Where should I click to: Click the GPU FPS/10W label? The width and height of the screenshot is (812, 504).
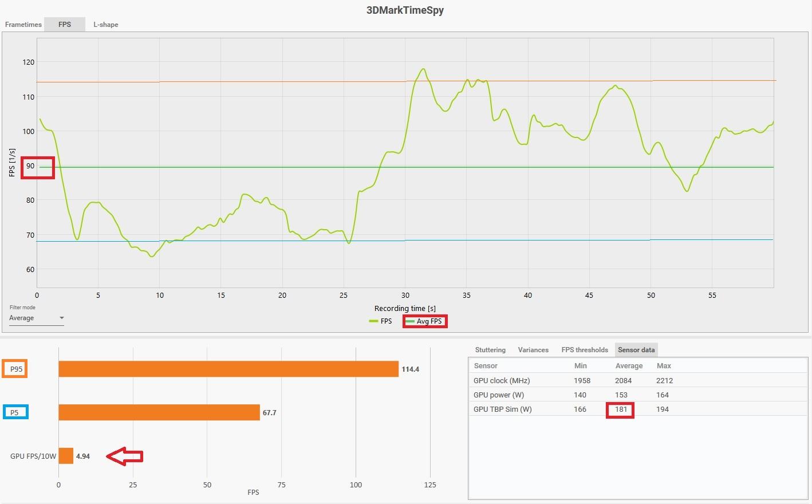pos(33,456)
